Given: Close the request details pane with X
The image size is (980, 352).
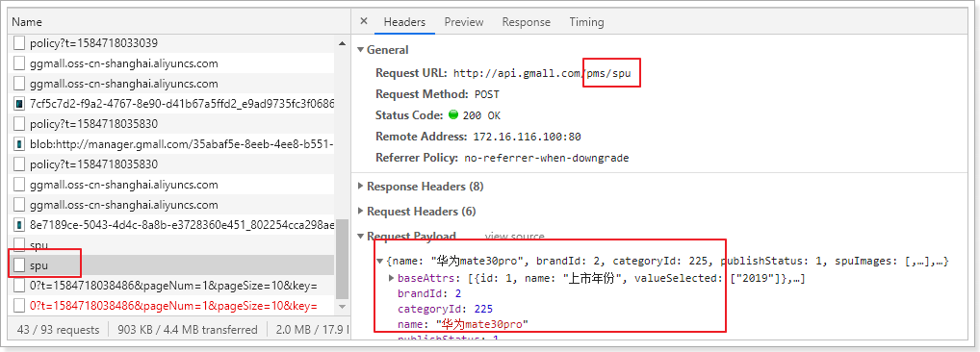Looking at the screenshot, I should [x=364, y=22].
